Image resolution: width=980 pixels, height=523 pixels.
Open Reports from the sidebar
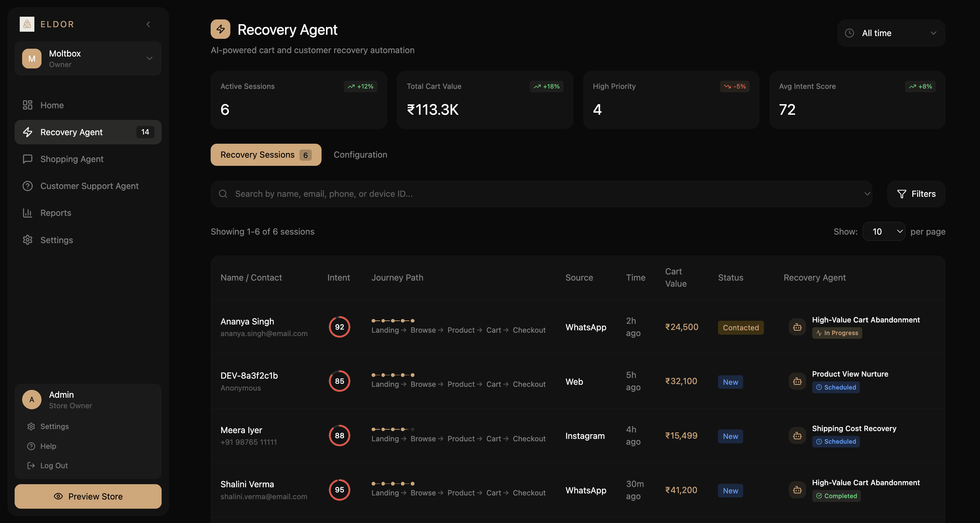point(55,213)
